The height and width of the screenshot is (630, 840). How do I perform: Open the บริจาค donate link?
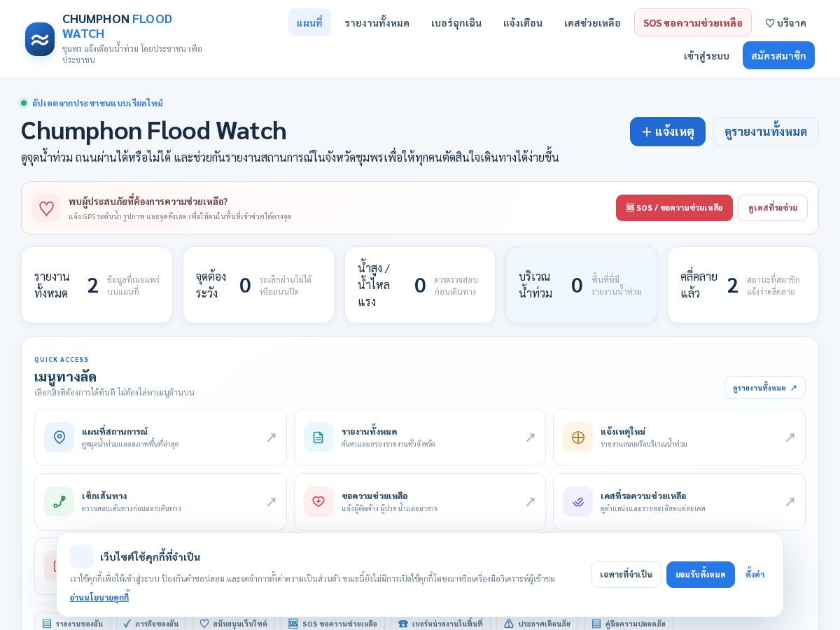[785, 22]
